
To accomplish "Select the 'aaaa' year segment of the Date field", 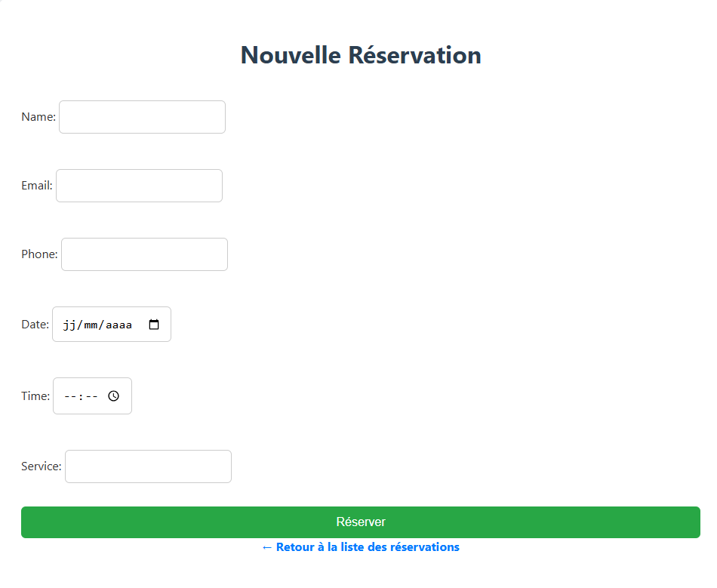I will point(119,324).
